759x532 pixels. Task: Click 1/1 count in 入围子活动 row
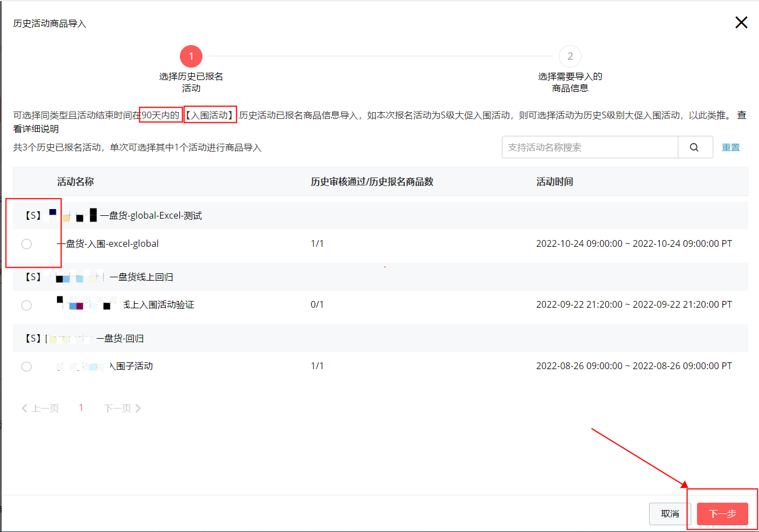coord(317,366)
